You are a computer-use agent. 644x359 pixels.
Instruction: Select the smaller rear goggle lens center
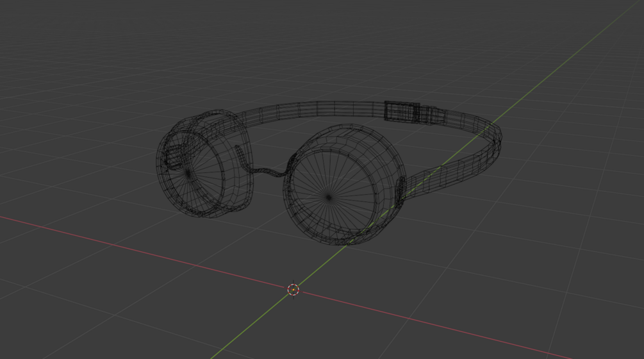point(188,173)
